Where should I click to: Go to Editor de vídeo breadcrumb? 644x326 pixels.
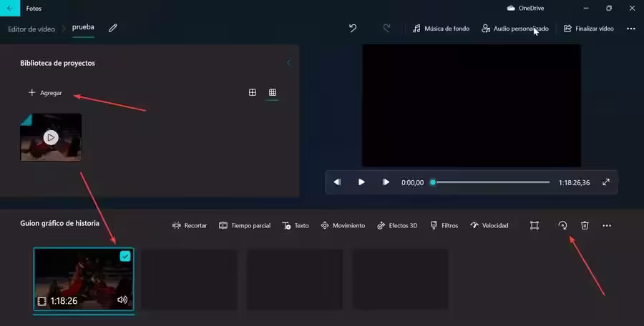(x=31, y=29)
